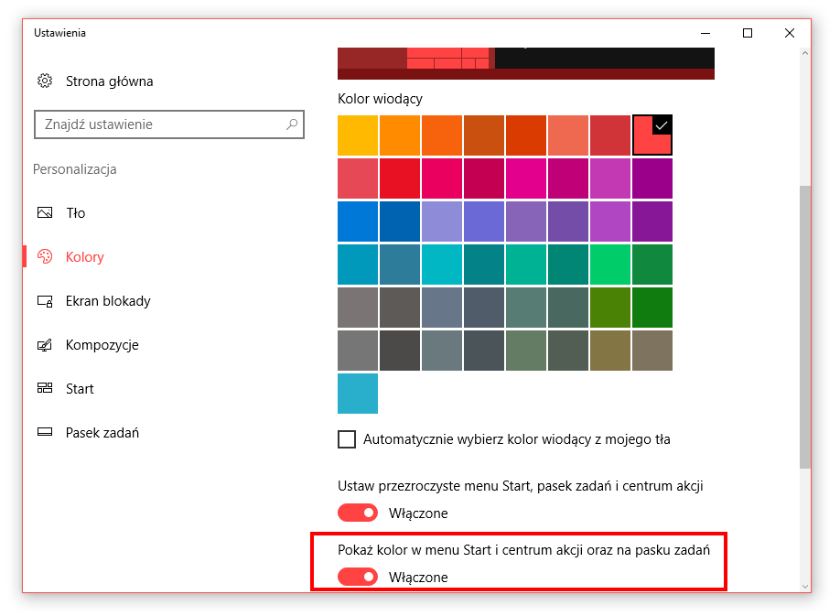Select the bright spring green swatch
The image size is (840, 616).
tap(610, 265)
